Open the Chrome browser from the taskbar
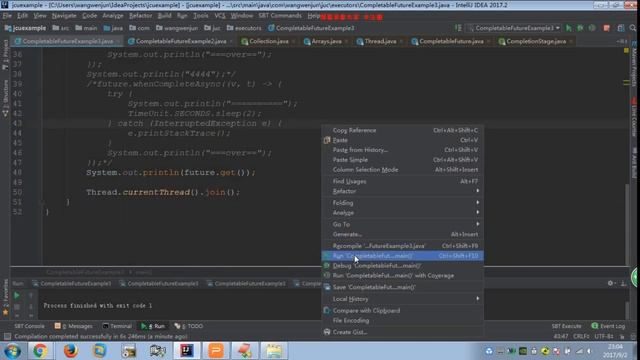The height and width of the screenshot is (360, 640). coord(40,351)
